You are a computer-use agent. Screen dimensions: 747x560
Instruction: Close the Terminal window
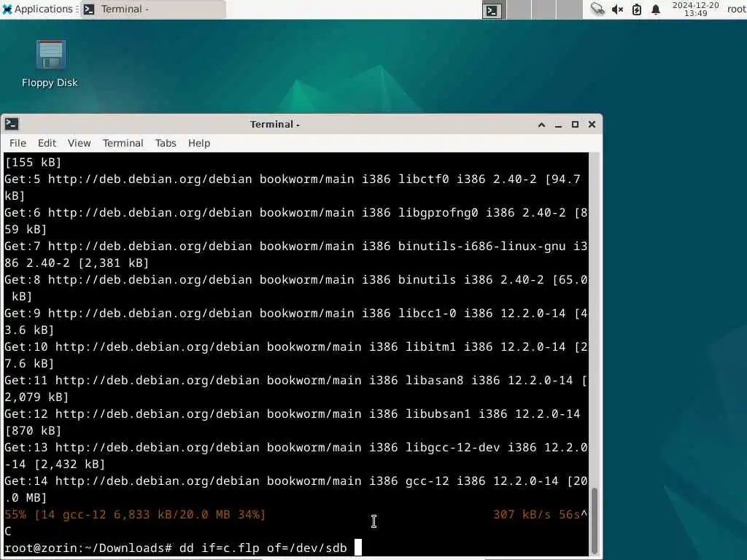coord(592,125)
